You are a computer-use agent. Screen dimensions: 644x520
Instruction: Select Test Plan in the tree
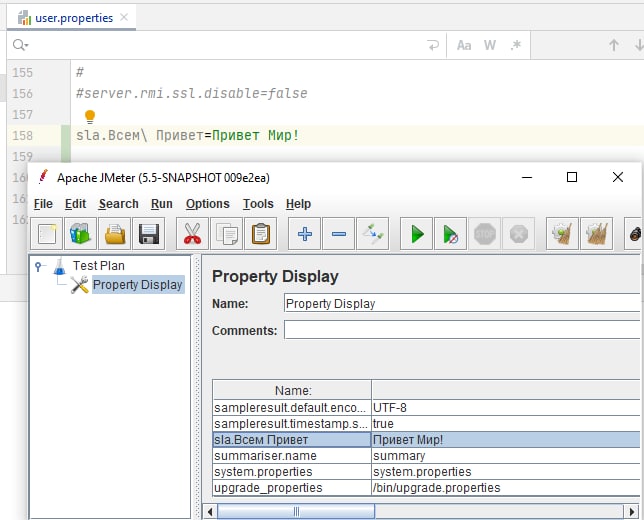tap(99, 266)
